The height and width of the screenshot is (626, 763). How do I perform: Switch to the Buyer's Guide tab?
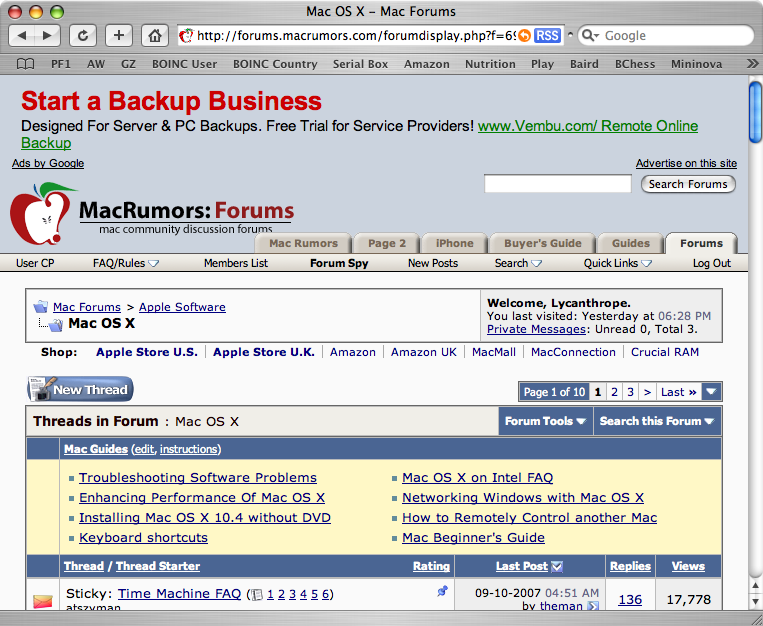(543, 243)
